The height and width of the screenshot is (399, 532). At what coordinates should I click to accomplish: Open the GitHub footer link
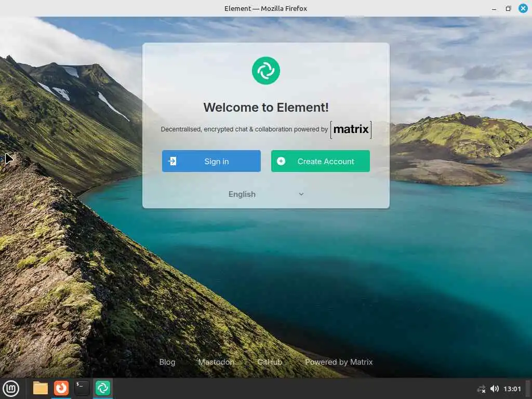(270, 362)
